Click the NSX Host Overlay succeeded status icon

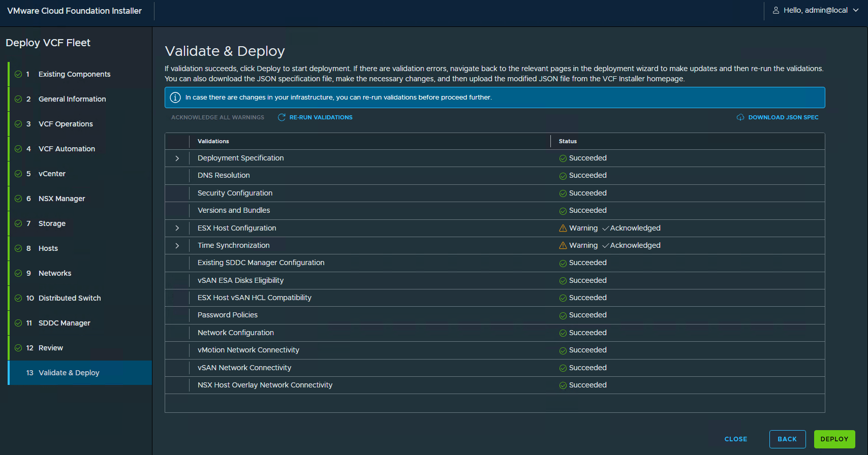click(563, 385)
